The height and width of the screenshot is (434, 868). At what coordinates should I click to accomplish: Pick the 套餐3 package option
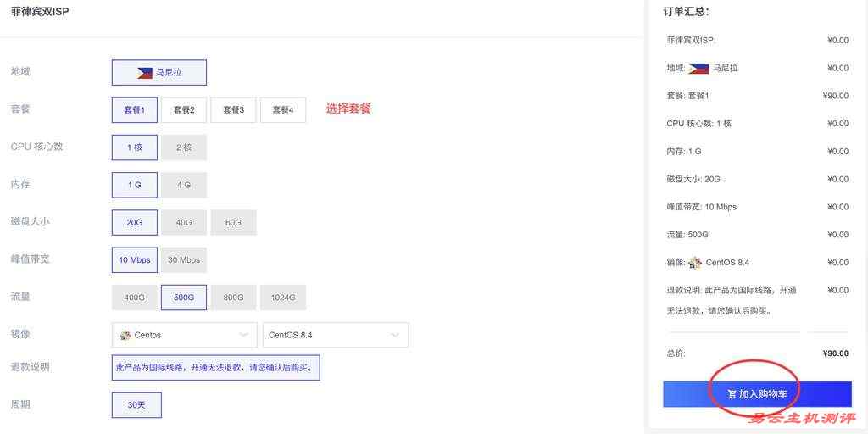[x=233, y=109]
